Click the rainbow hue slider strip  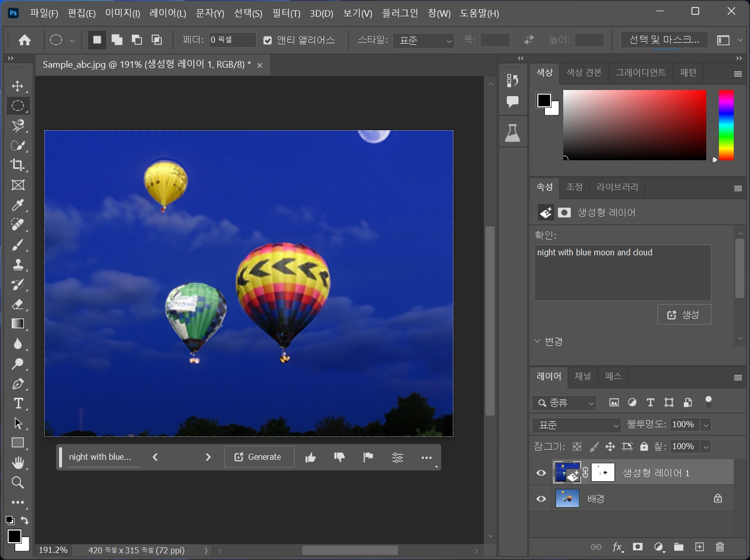point(726,125)
